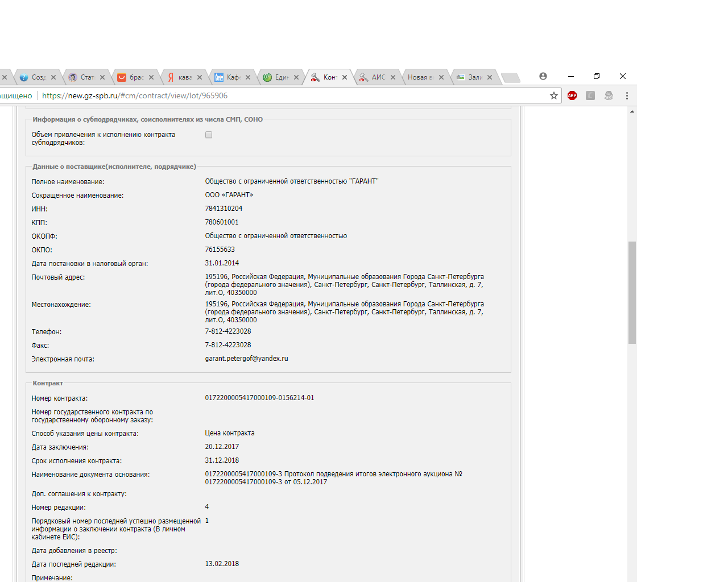The image size is (728, 582).
Task: Open a new browser tab
Action: [x=511, y=78]
